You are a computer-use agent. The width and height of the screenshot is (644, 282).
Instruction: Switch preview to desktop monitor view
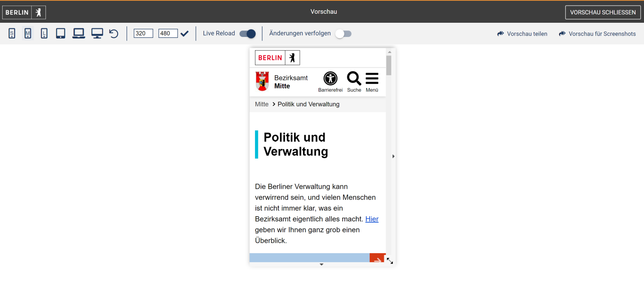(97, 33)
